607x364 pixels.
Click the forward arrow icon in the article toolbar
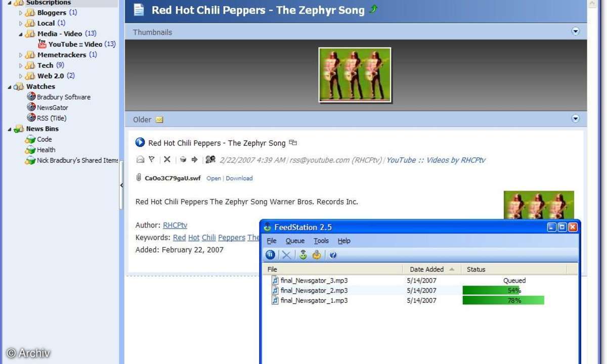pos(195,160)
